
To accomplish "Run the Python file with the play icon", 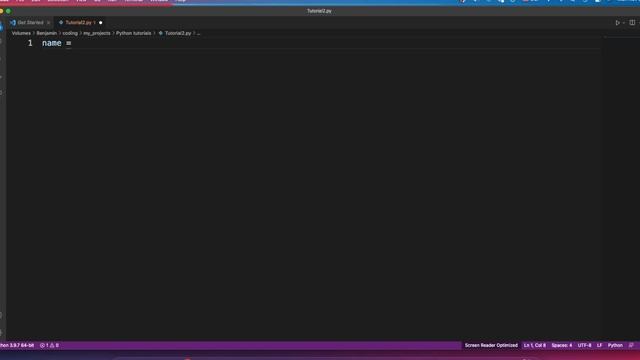I will (x=617, y=23).
